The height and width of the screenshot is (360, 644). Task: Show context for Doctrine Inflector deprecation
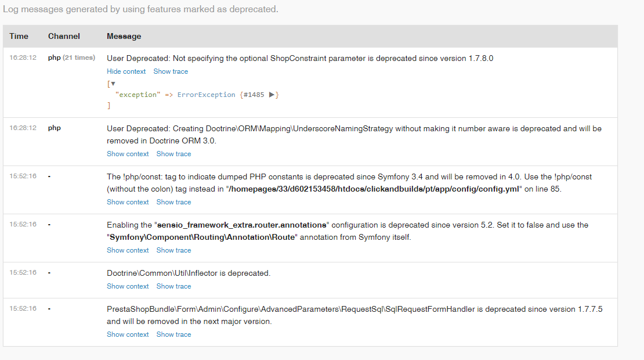click(128, 286)
